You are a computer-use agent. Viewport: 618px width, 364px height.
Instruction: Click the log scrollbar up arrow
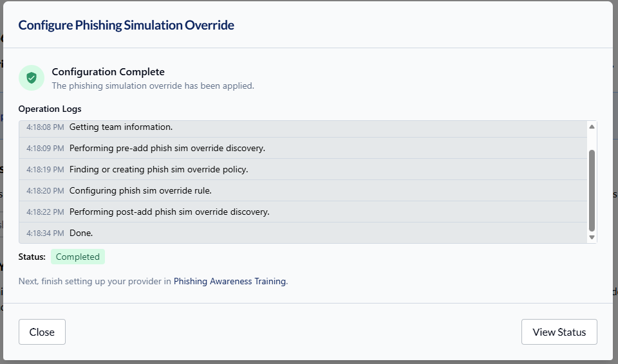pos(592,127)
